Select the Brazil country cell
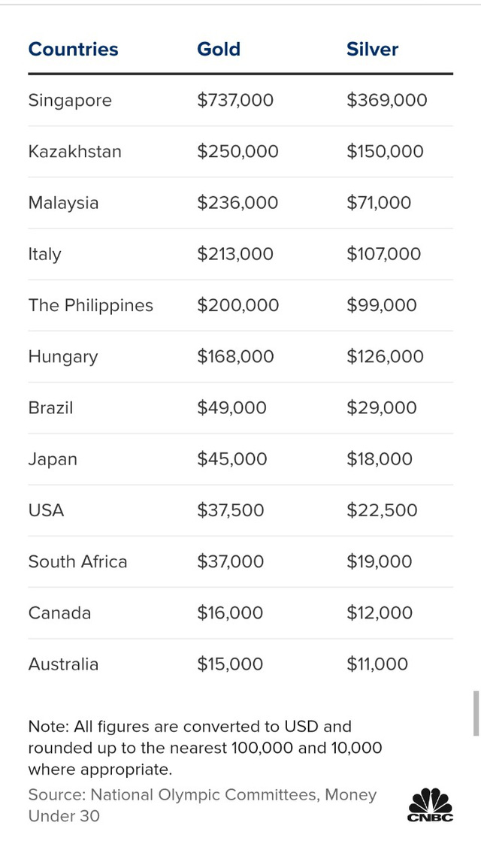The image size is (481, 868). point(50,408)
